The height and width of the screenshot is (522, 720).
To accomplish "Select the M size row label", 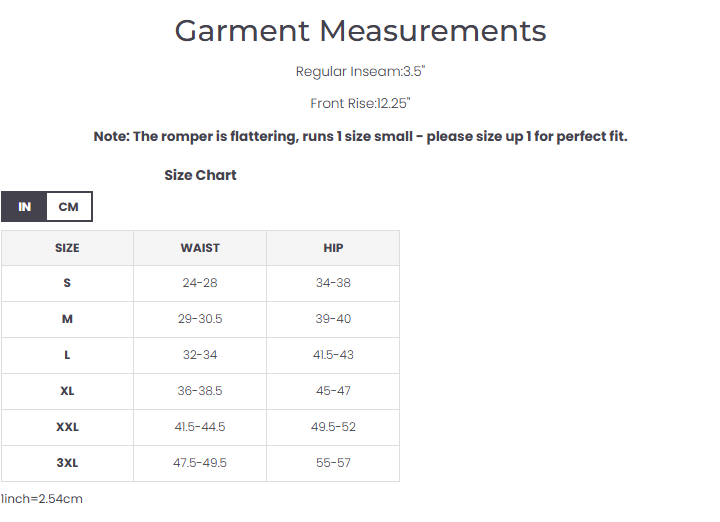I will pos(67,319).
